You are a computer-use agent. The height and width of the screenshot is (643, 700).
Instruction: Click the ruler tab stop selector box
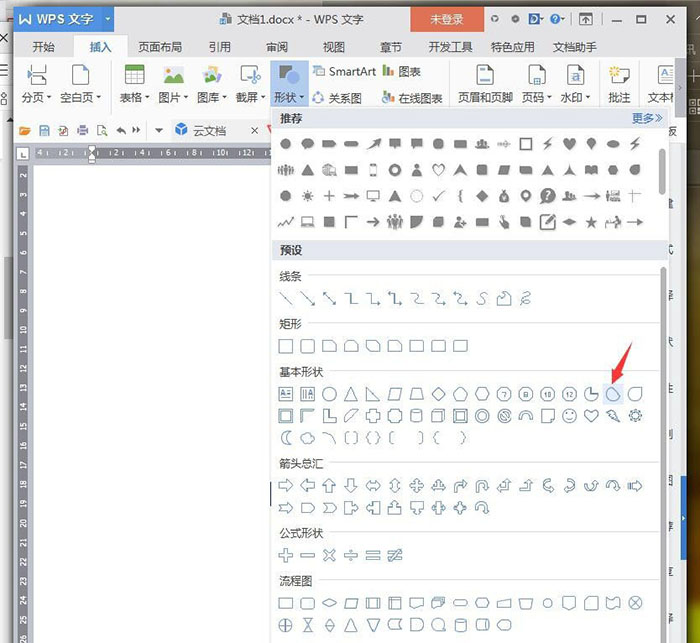click(x=22, y=154)
